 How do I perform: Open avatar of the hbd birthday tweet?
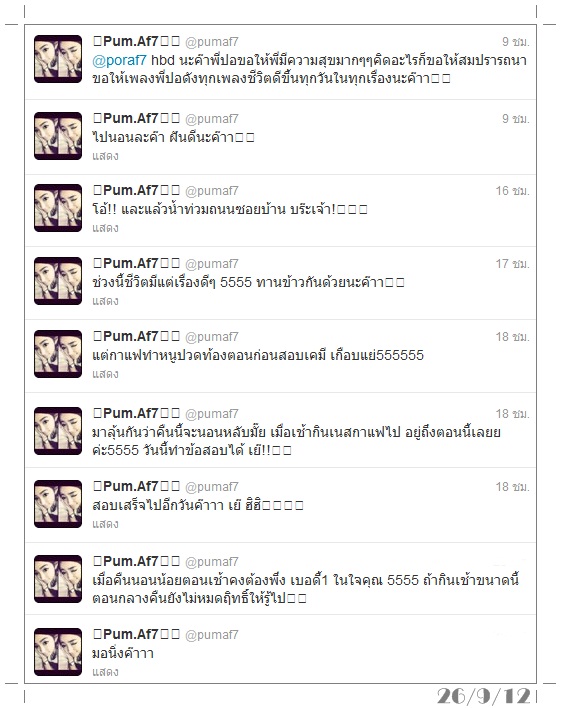58,59
